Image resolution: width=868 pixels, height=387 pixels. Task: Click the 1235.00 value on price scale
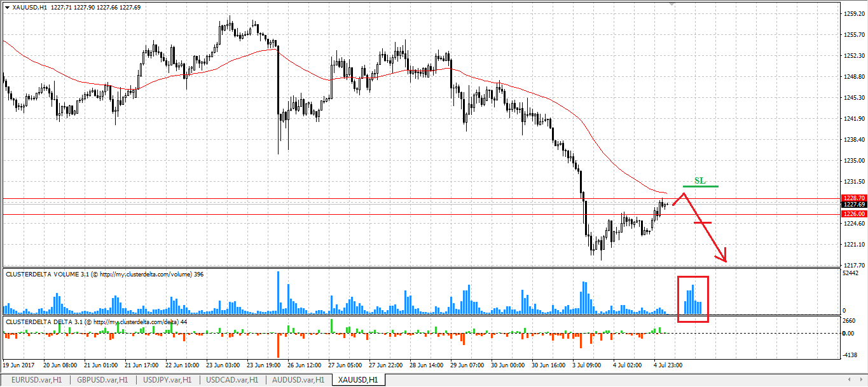point(854,161)
